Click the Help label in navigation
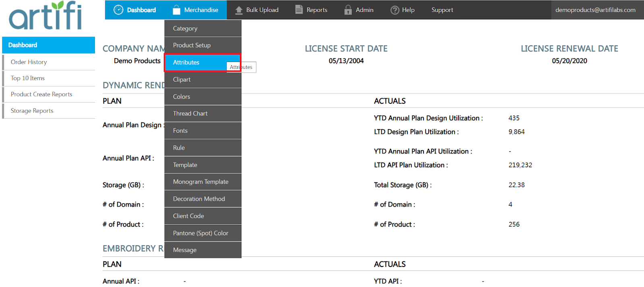Screen dimensions: 644x287 click(x=408, y=10)
